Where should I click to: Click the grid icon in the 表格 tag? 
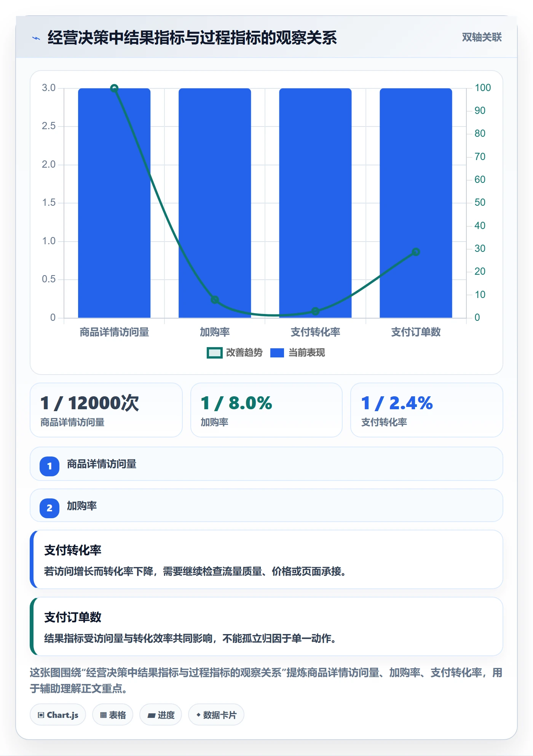coord(103,715)
